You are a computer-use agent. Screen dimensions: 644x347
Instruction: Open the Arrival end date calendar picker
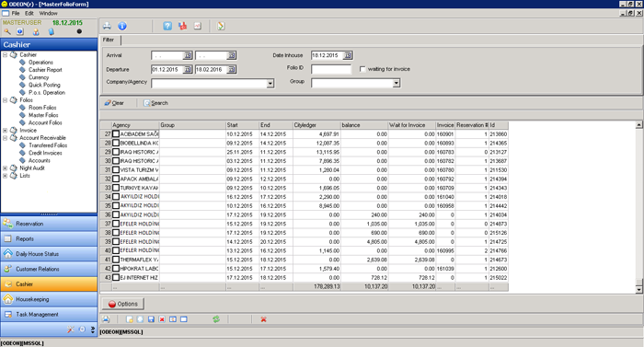point(232,55)
